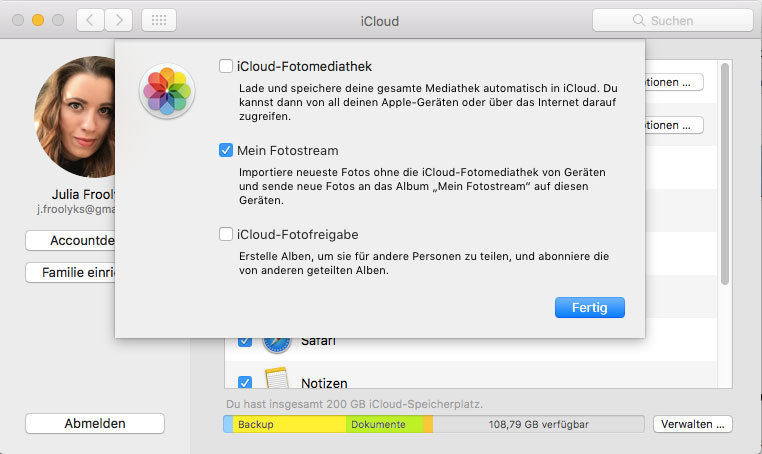Click the services list scrollbar
Viewport: 762px width, 454px height.
725,174
